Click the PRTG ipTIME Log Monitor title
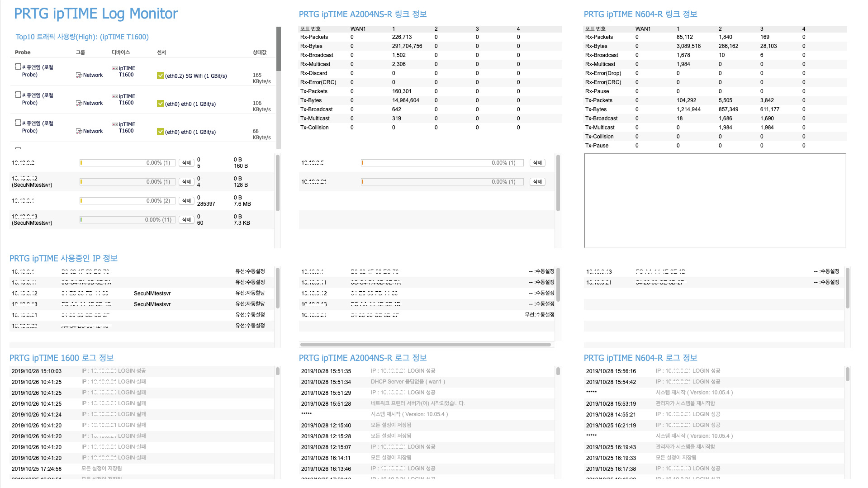Viewport: 868px width, 488px height. [x=96, y=14]
